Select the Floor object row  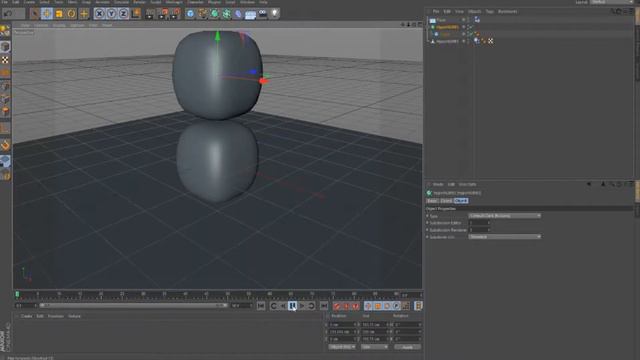pos(441,20)
